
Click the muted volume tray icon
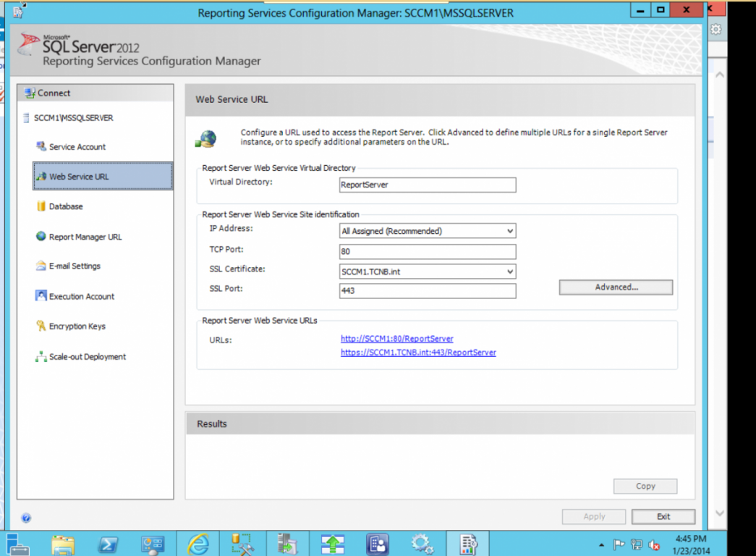[654, 545]
